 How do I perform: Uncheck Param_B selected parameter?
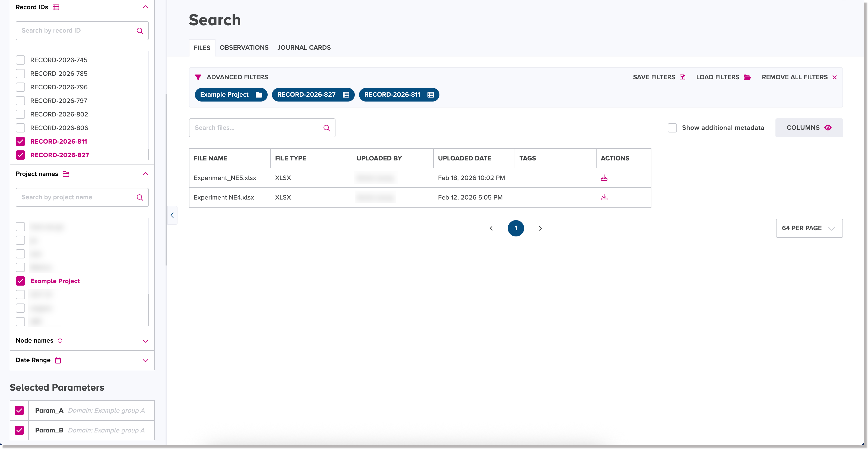coord(19,431)
